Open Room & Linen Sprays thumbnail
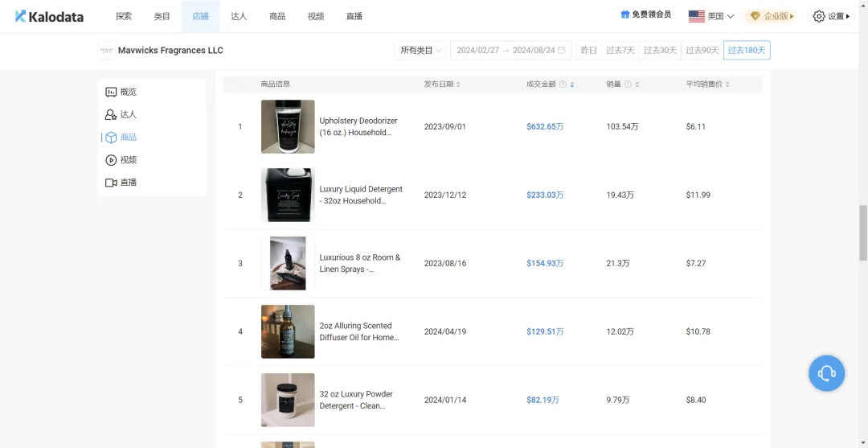The height and width of the screenshot is (448, 868). (x=288, y=263)
